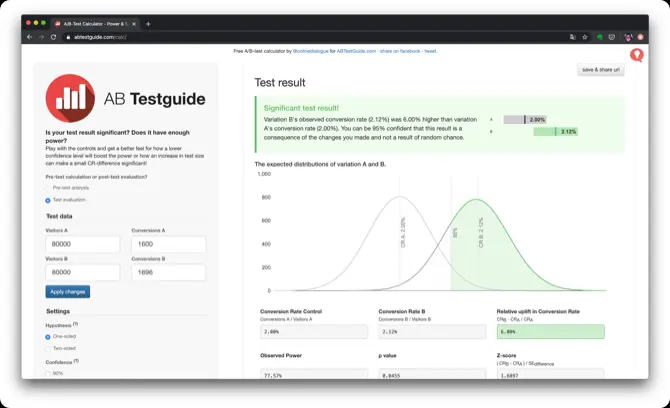
Task: Close the A/B-Test Calculator browser tab
Action: (x=134, y=24)
